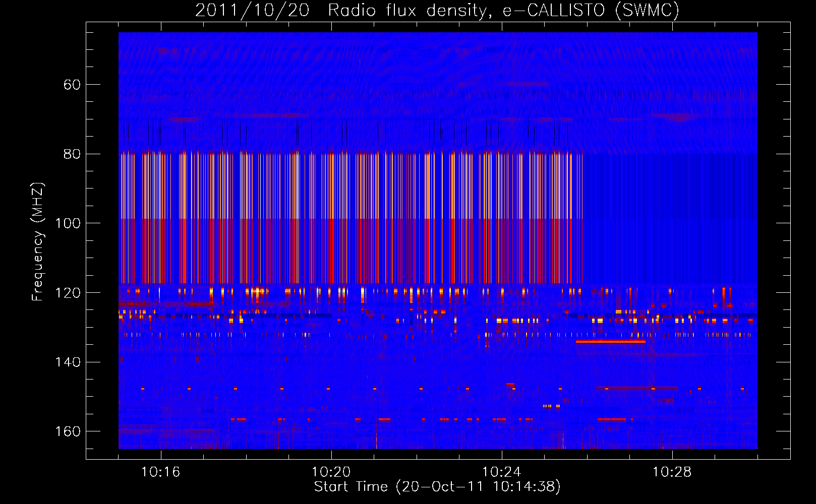The height and width of the screenshot is (504, 816).
Task: Click the 10:16 time tick label
Action: point(160,472)
